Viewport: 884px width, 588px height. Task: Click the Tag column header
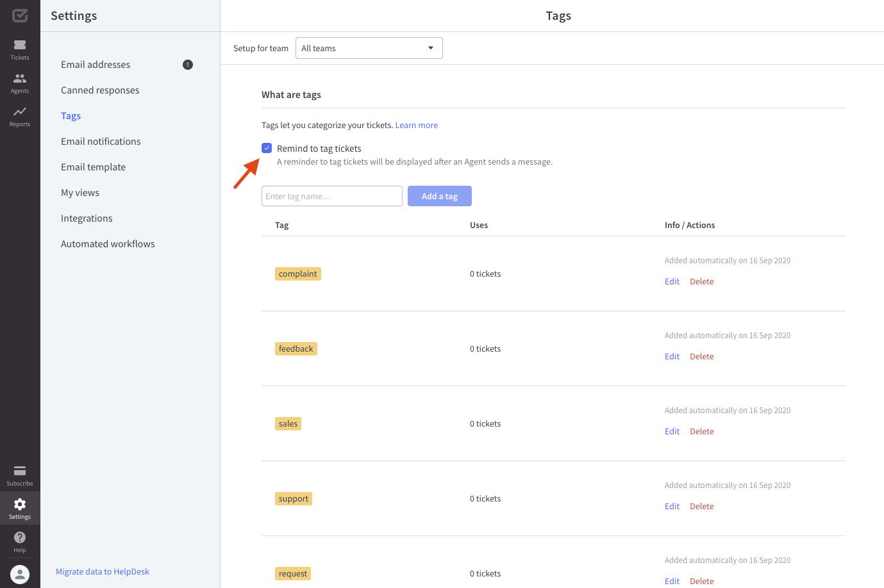(281, 225)
